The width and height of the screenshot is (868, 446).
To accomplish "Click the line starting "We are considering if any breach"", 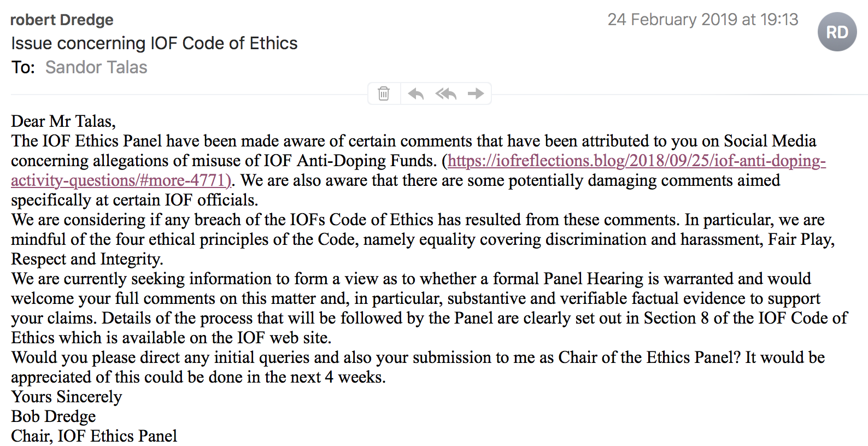I will click(x=418, y=220).
